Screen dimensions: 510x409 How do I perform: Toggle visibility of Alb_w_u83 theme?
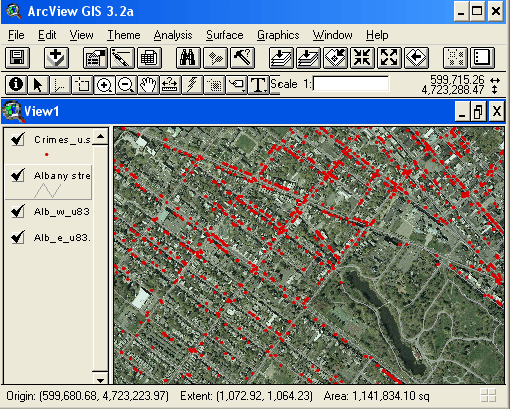(x=18, y=211)
